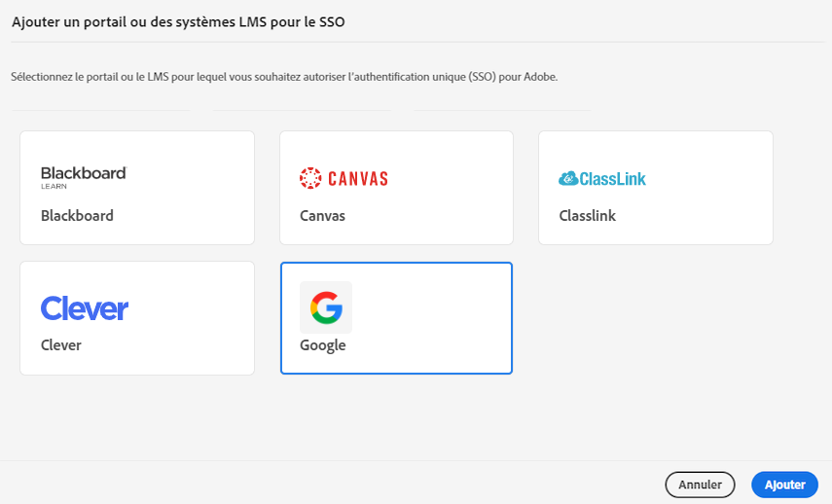This screenshot has width=832, height=504.
Task: Select the card labeled Classlink
Action: [656, 188]
